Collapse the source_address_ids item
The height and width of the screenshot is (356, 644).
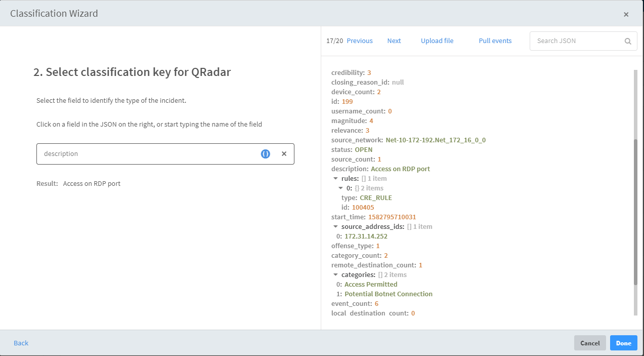pos(335,226)
